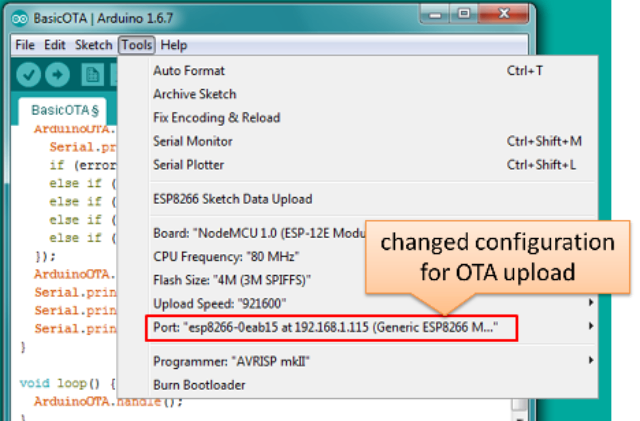Screen dimensions: 640x421
Task: Open the Sketch menu
Action: [93, 45]
